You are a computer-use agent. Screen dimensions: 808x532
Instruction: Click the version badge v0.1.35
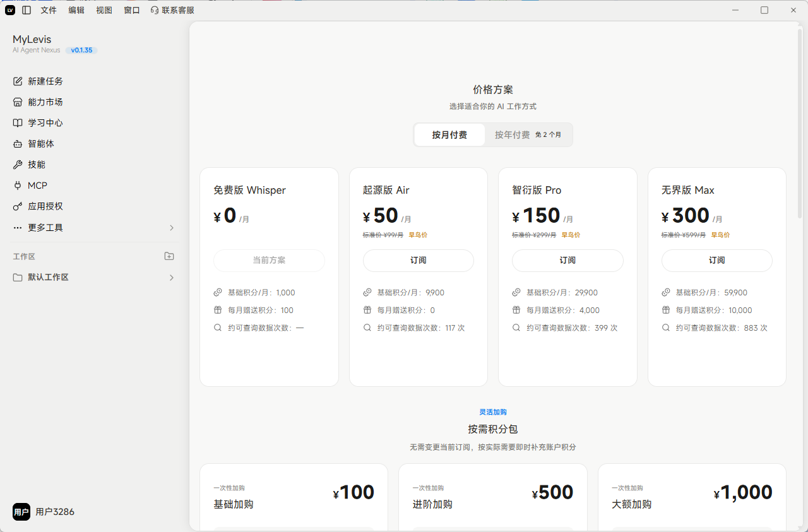[x=81, y=50]
